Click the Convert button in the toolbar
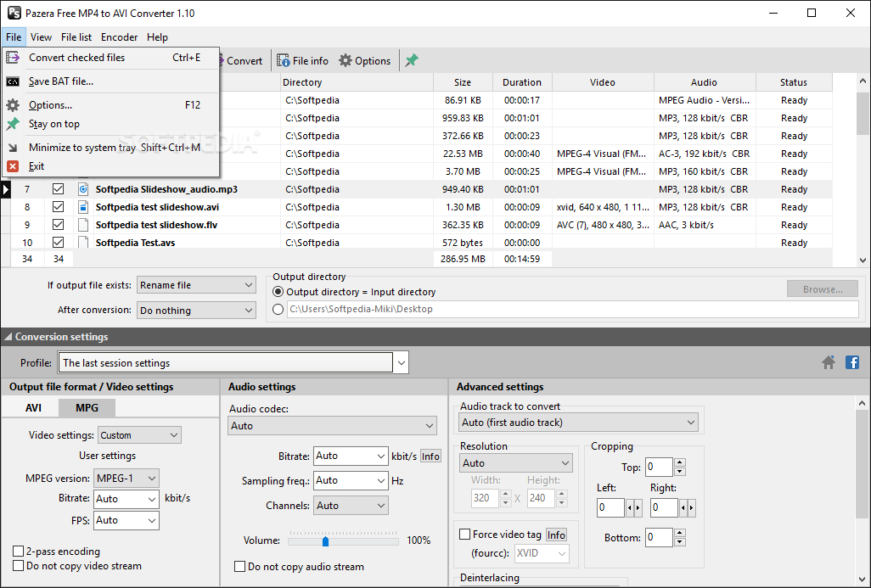This screenshot has height=588, width=871. click(244, 60)
